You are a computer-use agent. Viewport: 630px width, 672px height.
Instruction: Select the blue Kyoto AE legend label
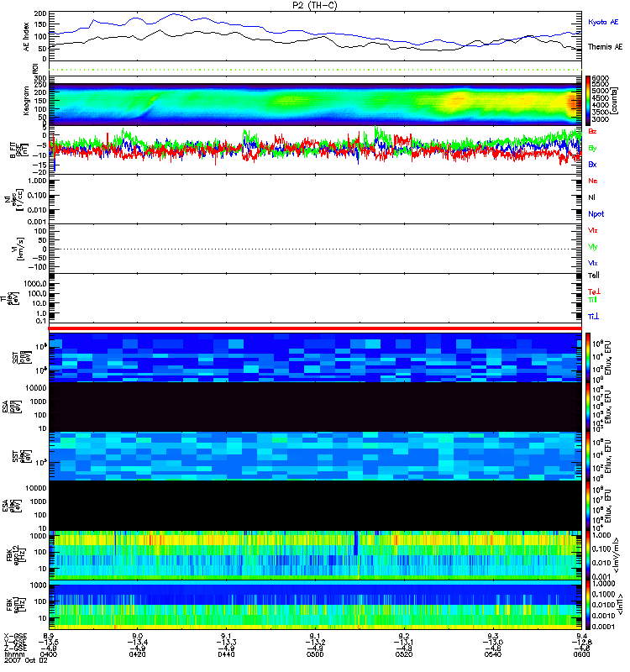pyautogui.click(x=603, y=22)
